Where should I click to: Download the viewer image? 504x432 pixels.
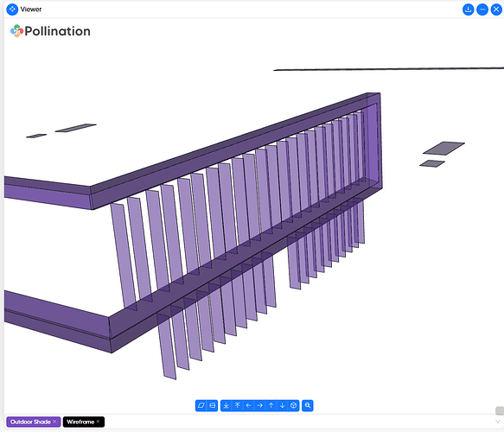[469, 10]
